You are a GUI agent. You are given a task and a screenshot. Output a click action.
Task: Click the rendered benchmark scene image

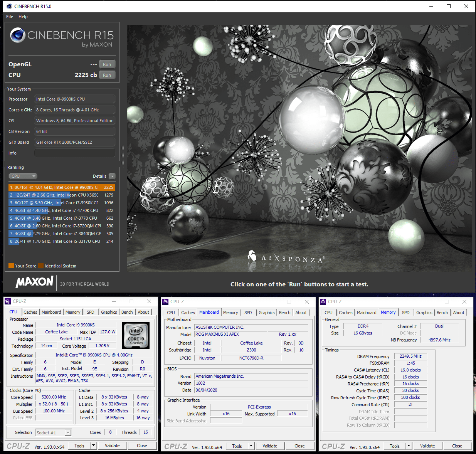click(299, 148)
